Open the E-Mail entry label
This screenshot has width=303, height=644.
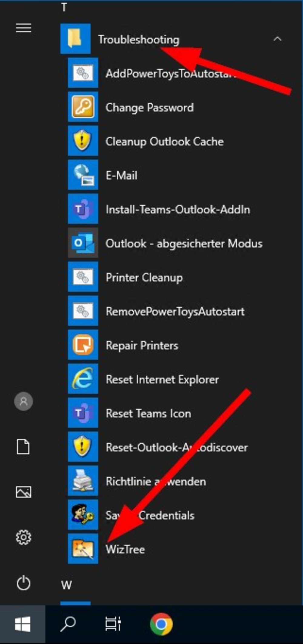[122, 175]
